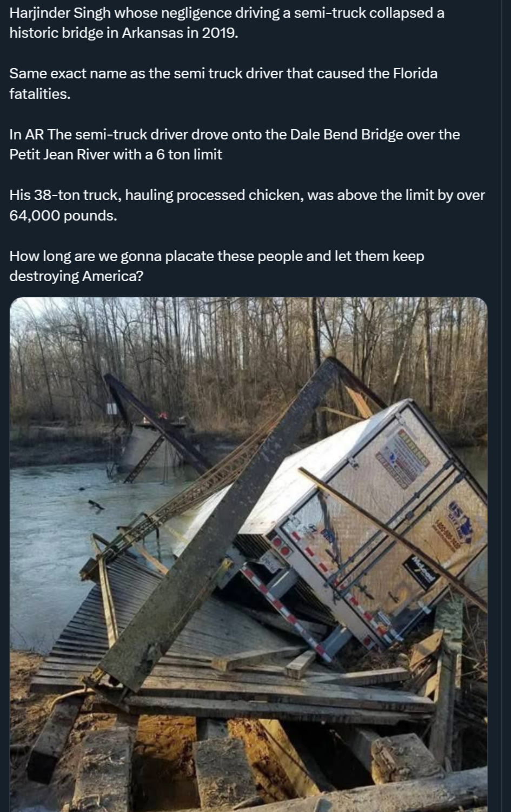Open the collapsed bridge photo attachment

[248, 554]
